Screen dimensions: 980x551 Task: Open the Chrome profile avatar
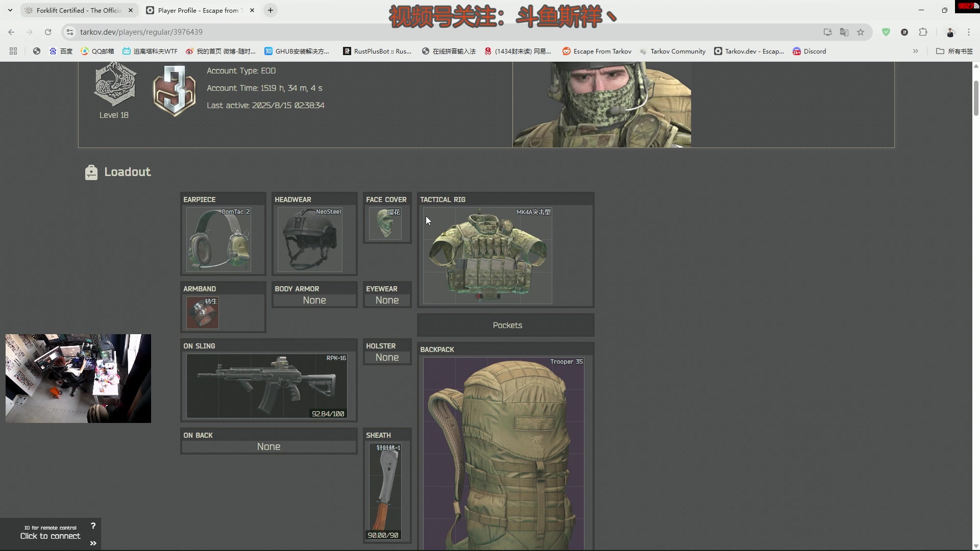click(x=950, y=32)
